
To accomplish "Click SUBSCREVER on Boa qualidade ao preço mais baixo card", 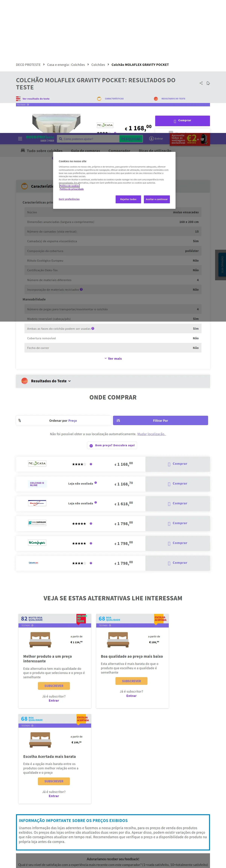I will click(x=131, y=681).
